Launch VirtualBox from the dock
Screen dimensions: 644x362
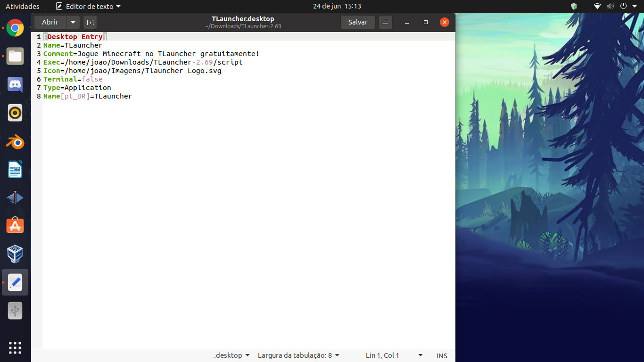[x=15, y=254]
